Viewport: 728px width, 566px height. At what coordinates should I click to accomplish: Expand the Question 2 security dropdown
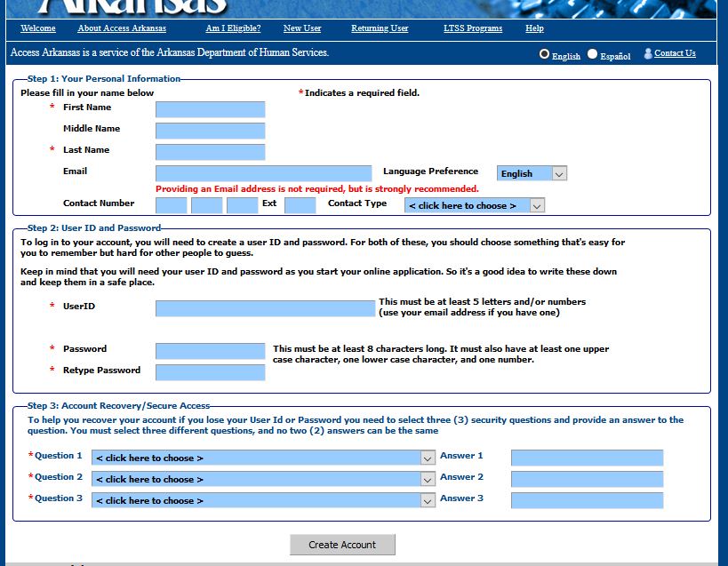click(x=263, y=479)
